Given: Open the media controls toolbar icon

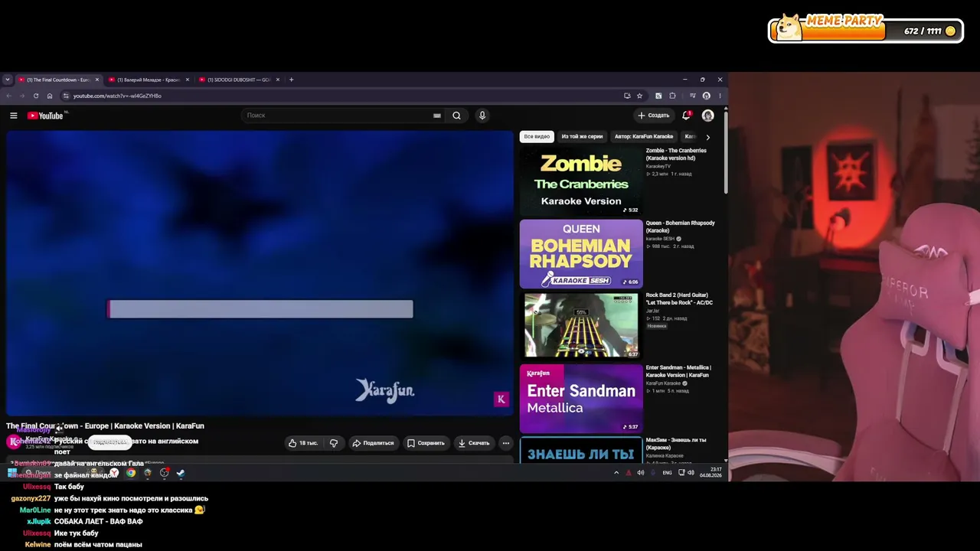Looking at the screenshot, I should point(692,96).
